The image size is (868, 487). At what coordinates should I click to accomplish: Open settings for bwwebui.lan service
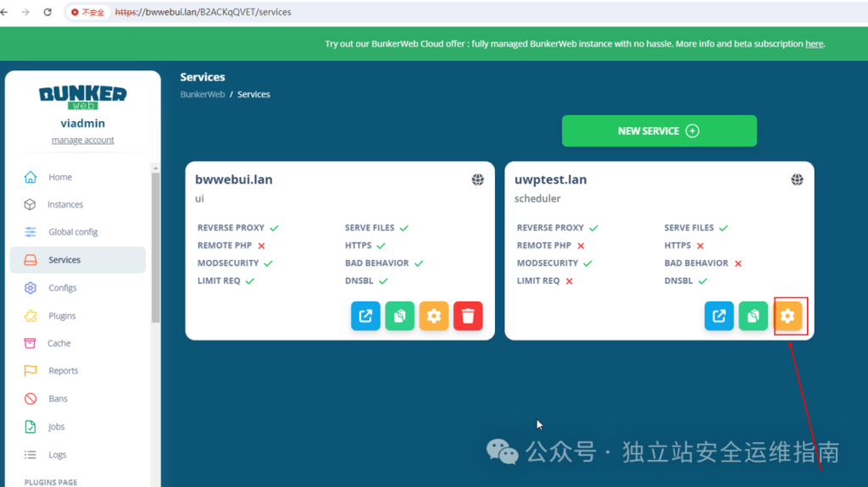(434, 316)
